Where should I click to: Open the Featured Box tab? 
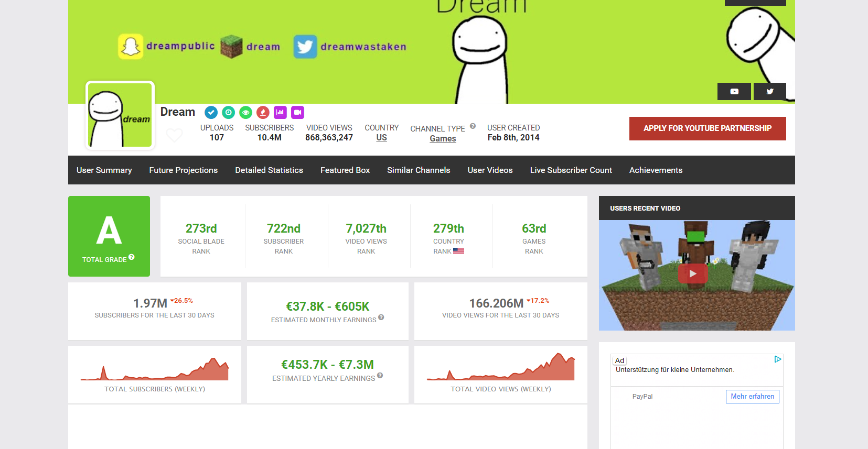(x=345, y=170)
